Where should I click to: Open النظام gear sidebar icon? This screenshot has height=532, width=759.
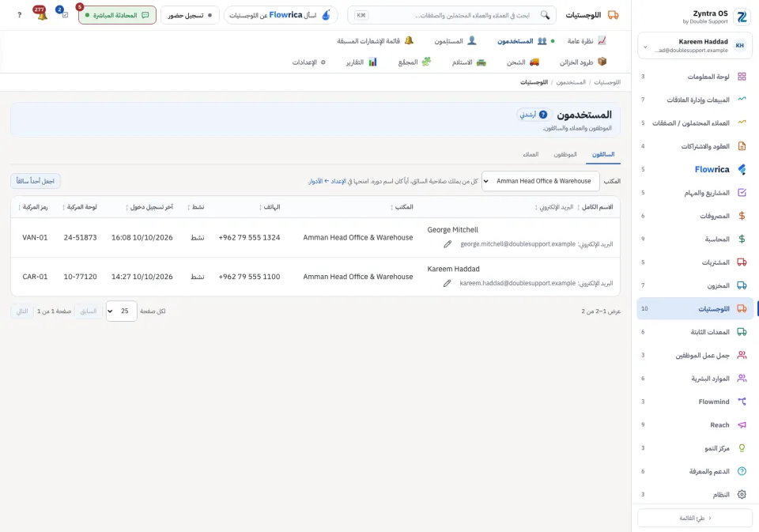click(x=742, y=495)
